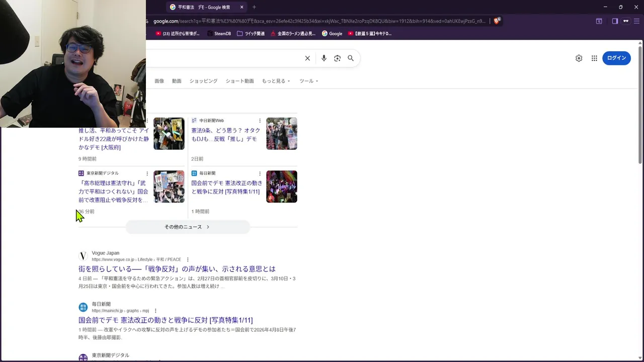644x362 pixels.
Task: Open three-dot menu beside Vogue Japan result
Action: (x=188, y=260)
